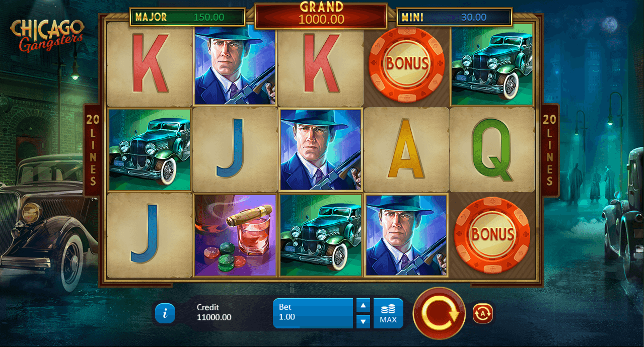This screenshot has height=347, width=644.
Task: Set maximum bet with the MAX coins button
Action: (388, 313)
